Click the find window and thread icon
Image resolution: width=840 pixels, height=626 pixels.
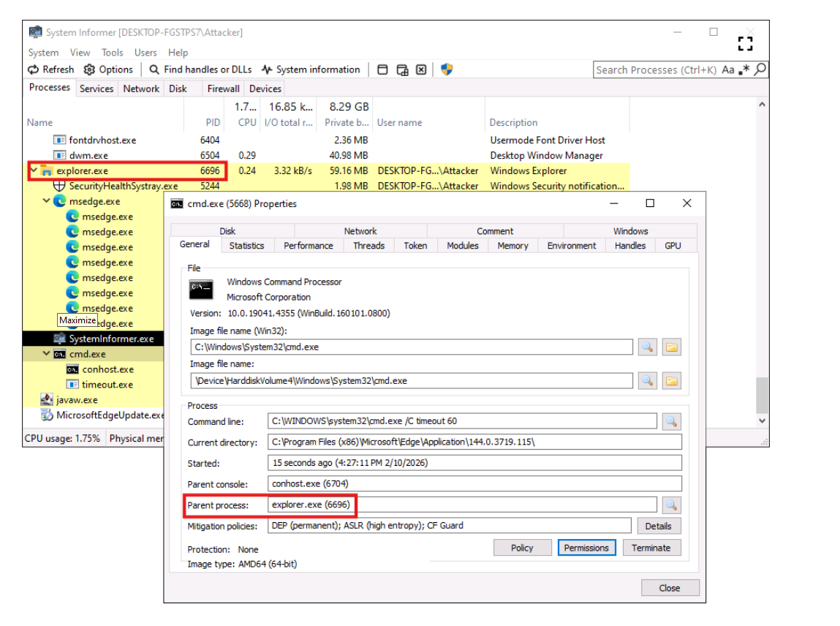(x=402, y=69)
